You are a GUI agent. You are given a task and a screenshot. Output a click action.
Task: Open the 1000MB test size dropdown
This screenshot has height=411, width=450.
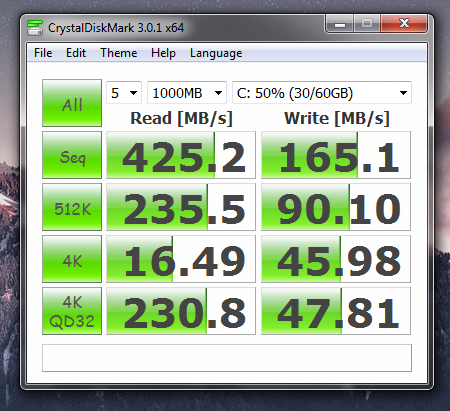[187, 93]
